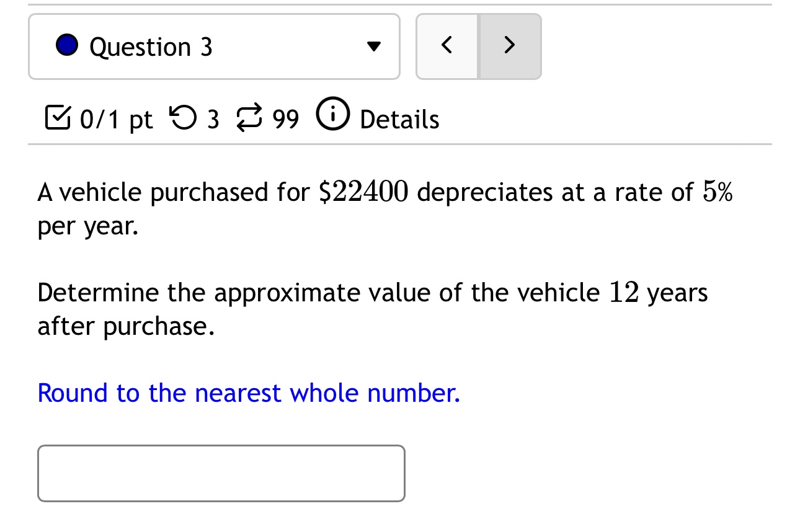This screenshot has width=800, height=532.
Task: Click the 5% depreciation rate value
Action: point(718,192)
